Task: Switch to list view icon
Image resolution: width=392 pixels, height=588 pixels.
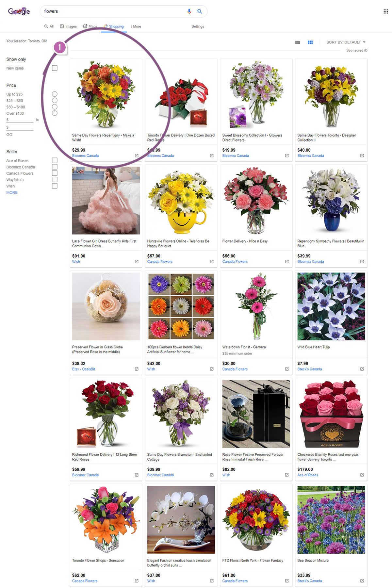Action: 297,42
